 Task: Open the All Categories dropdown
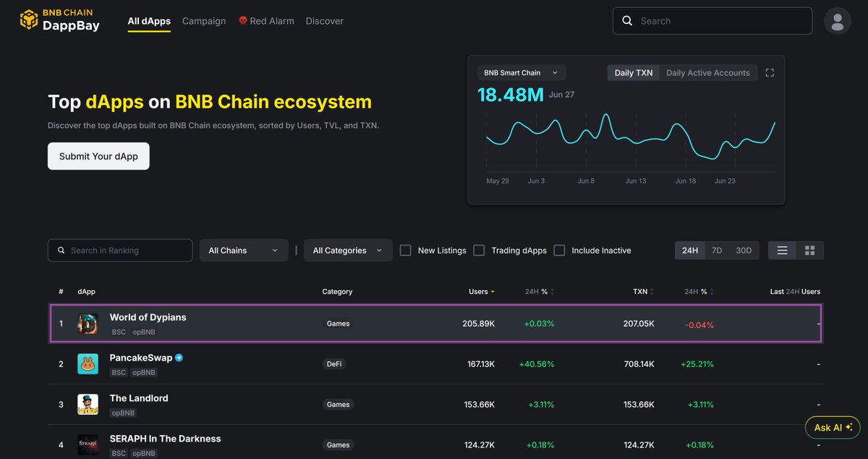coord(348,250)
